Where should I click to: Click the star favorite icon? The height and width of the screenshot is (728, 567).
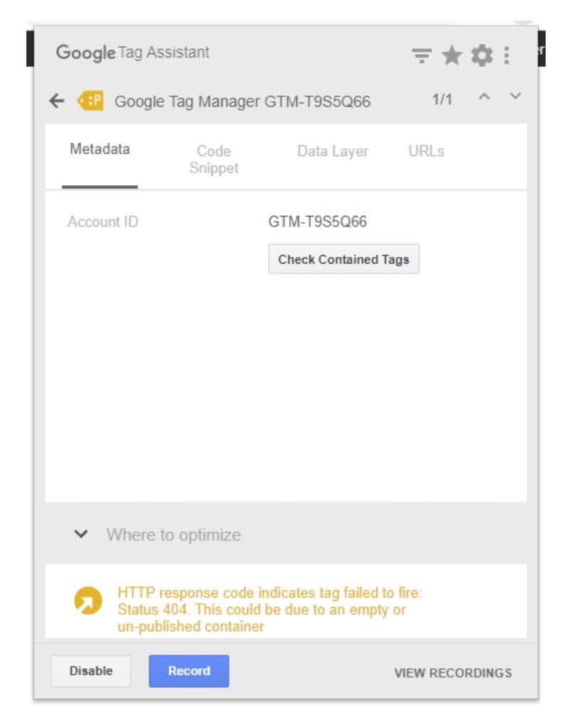452,56
